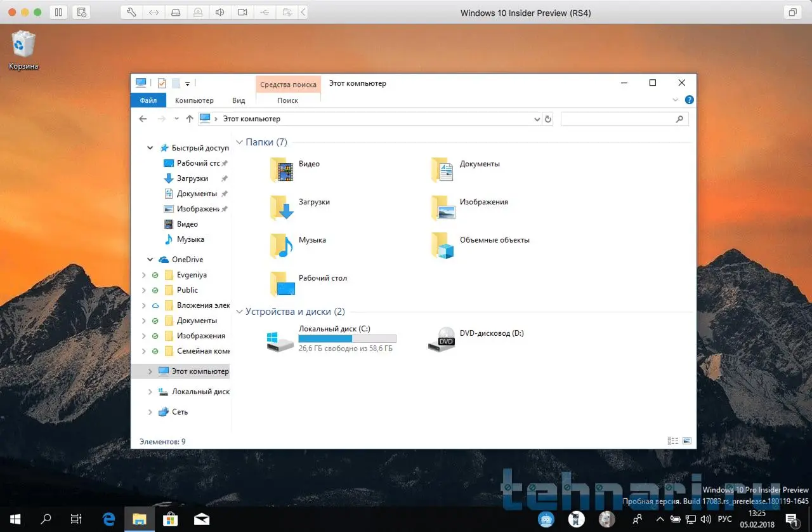Click the Task View taskbar icon
Image resolution: width=812 pixels, height=532 pixels.
76,519
